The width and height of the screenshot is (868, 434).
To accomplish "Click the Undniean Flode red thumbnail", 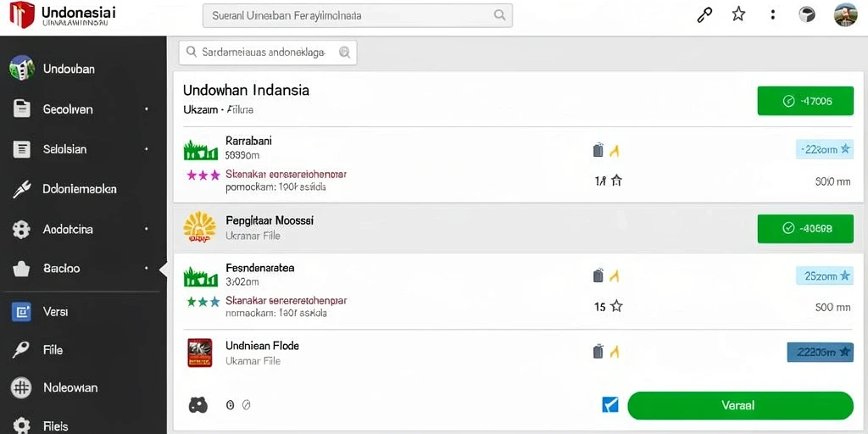I will 200,353.
